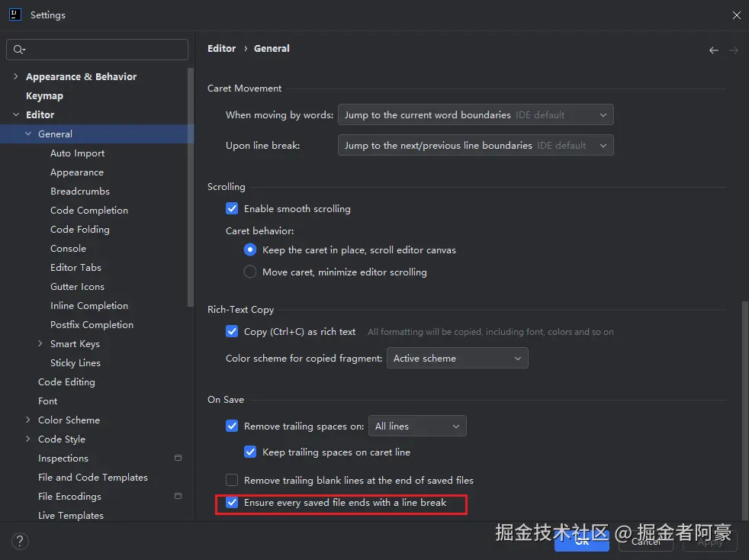Open File and Code Templates settings

click(92, 478)
